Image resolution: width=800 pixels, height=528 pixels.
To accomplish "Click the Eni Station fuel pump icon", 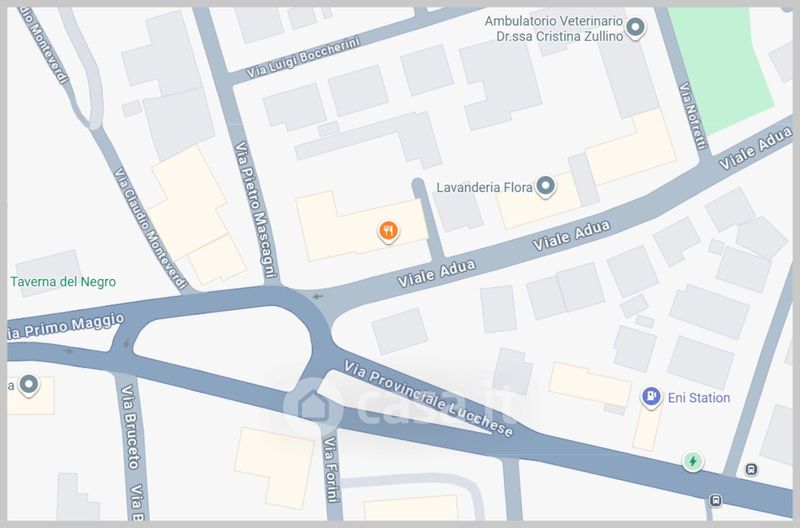I will click(651, 396).
